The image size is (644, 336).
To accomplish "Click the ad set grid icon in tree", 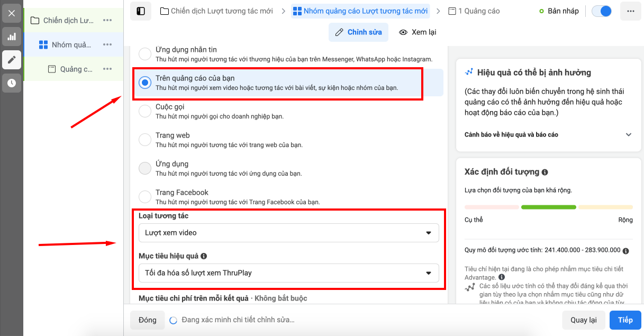I will tap(43, 45).
